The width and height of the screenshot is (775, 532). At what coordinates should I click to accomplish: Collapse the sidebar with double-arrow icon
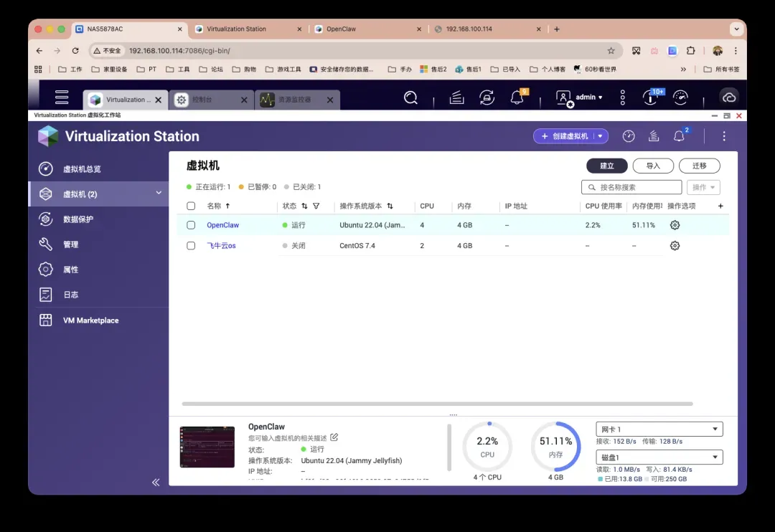click(x=156, y=483)
